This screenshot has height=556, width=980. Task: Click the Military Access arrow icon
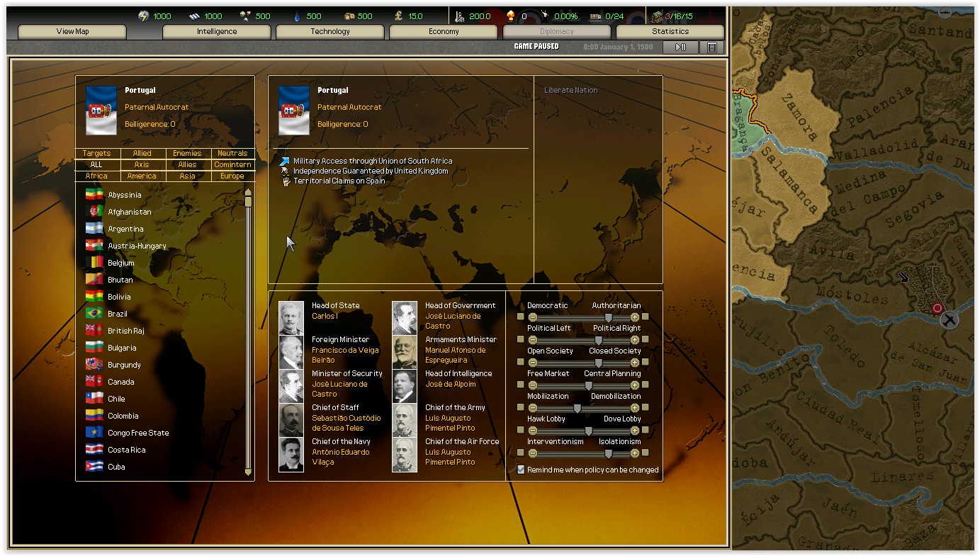285,161
